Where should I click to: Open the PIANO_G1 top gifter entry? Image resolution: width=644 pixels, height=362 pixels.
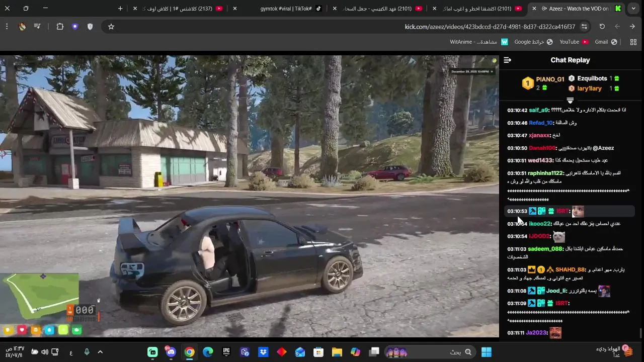[543, 83]
